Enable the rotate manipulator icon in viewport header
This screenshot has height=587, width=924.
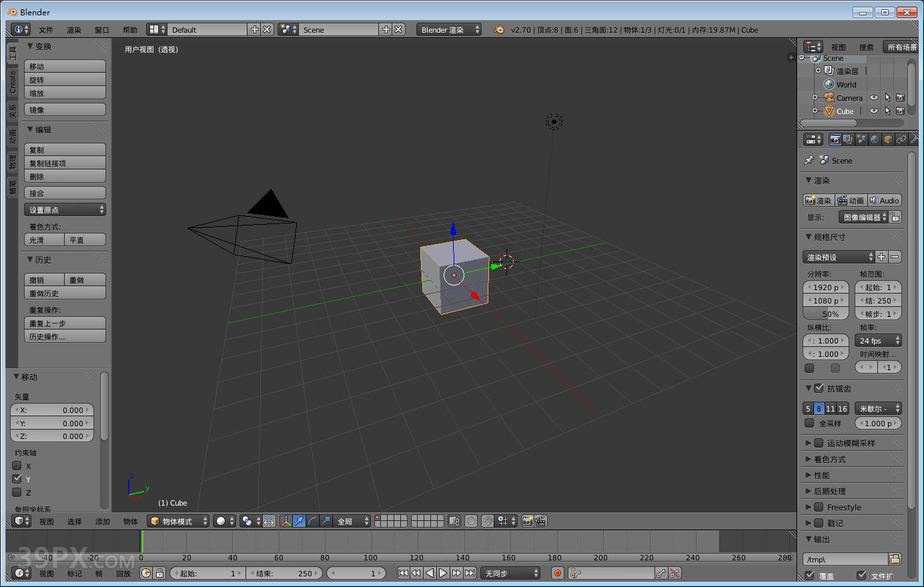click(x=312, y=521)
